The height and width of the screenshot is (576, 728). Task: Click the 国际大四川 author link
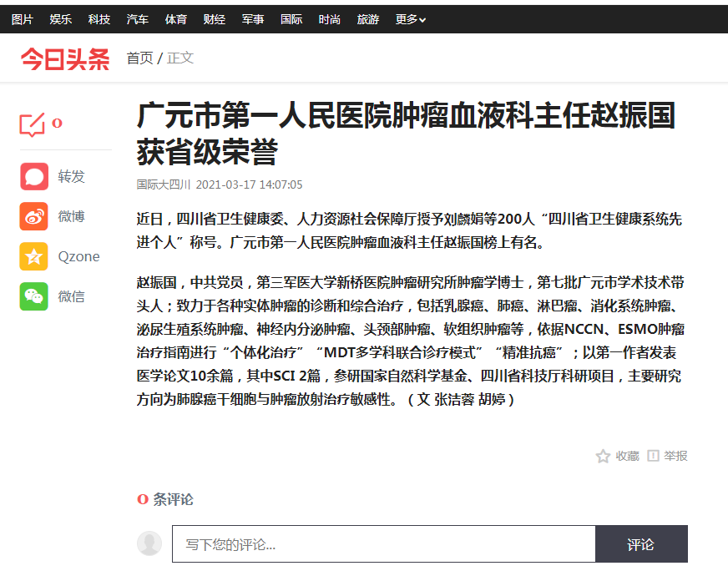click(x=164, y=184)
